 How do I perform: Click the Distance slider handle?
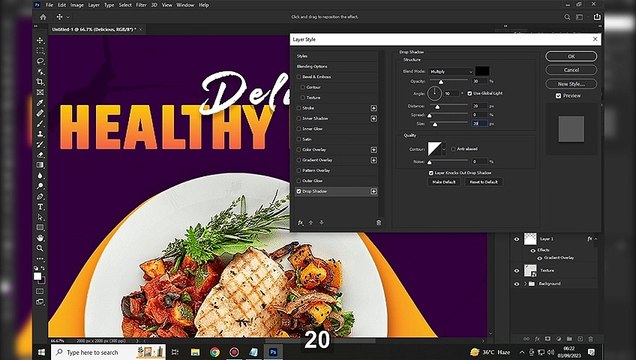point(437,107)
